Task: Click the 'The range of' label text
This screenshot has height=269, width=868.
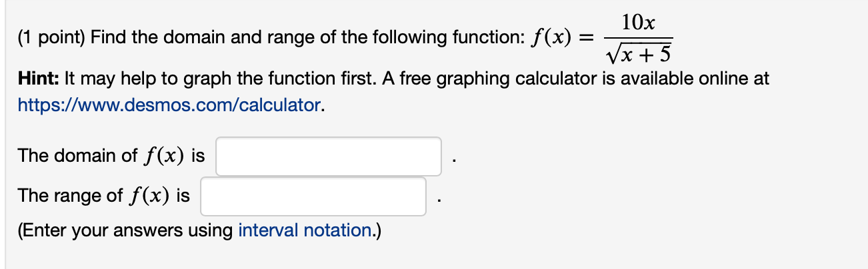Action: (70, 196)
